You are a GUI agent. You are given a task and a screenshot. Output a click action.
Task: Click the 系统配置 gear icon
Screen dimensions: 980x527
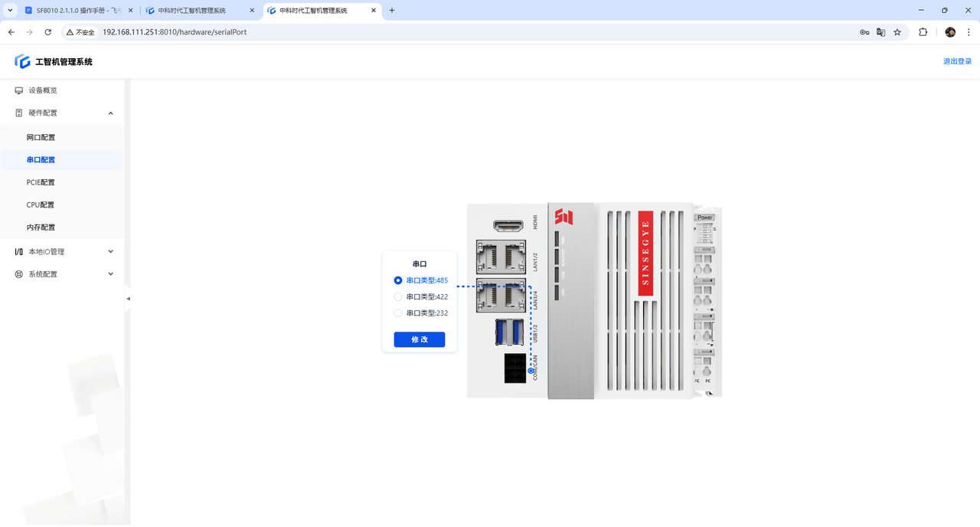(x=19, y=274)
